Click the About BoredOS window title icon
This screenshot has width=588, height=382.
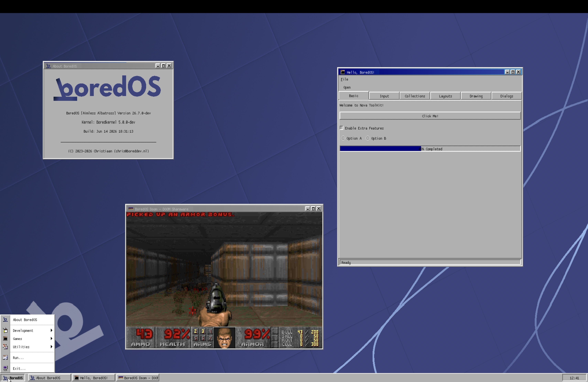point(48,66)
